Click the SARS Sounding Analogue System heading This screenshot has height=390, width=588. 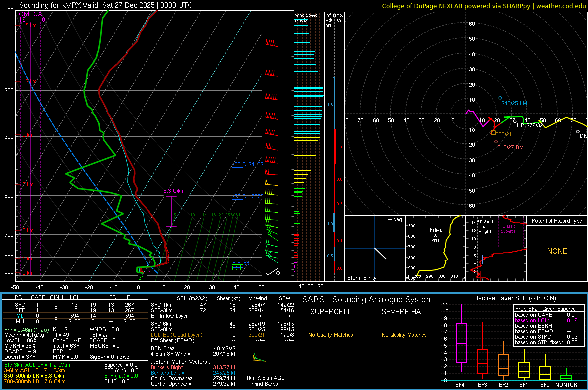tap(368, 300)
